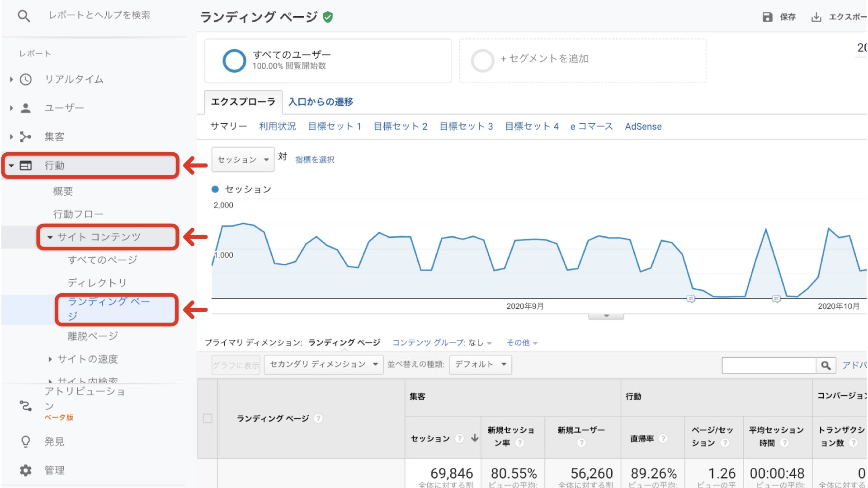Click the save floppy disk icon
This screenshot has height=488, width=868.
pyautogui.click(x=767, y=17)
